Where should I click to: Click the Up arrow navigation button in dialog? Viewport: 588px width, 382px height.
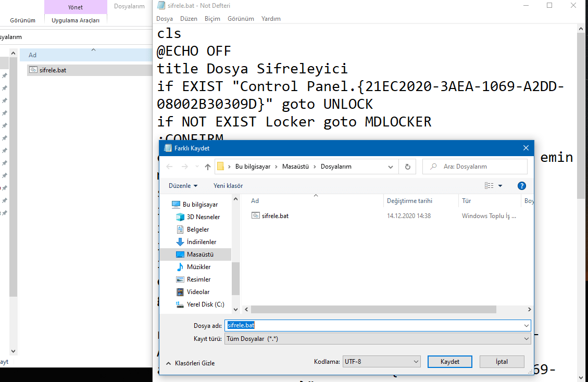coord(208,167)
